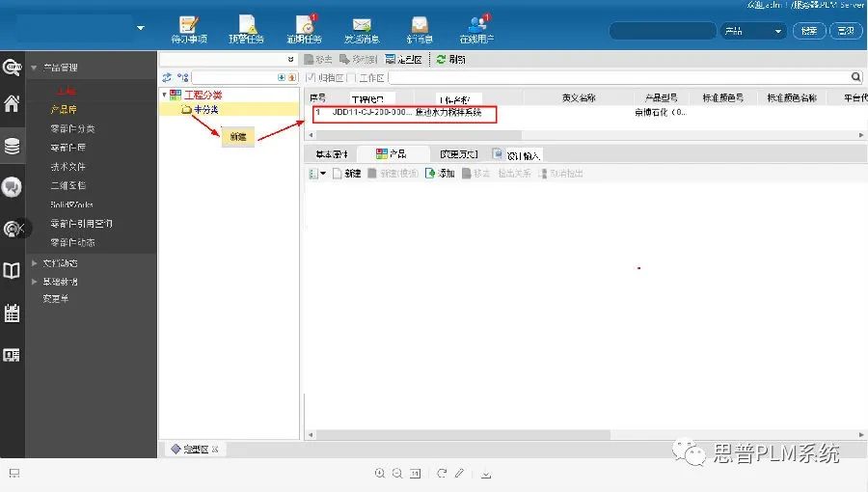Toggle the 工作区 checkbox
Screen dimensions: 868x492
tap(353, 77)
